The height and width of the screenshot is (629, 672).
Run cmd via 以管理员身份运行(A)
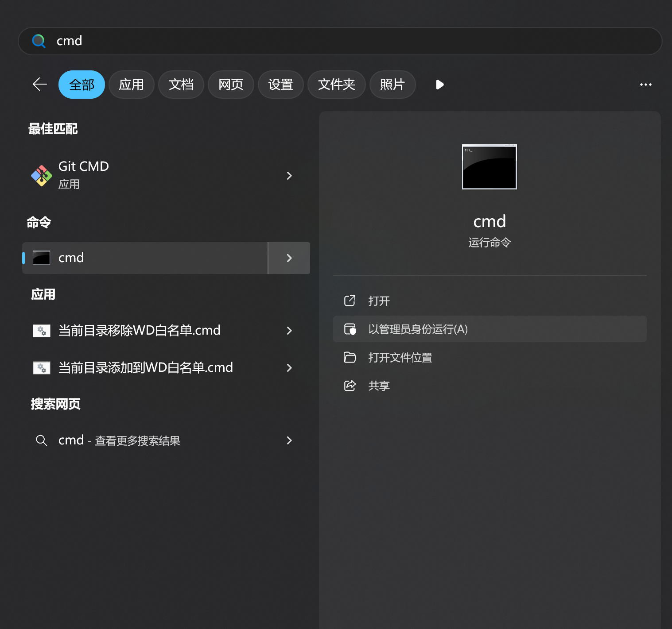click(x=418, y=329)
